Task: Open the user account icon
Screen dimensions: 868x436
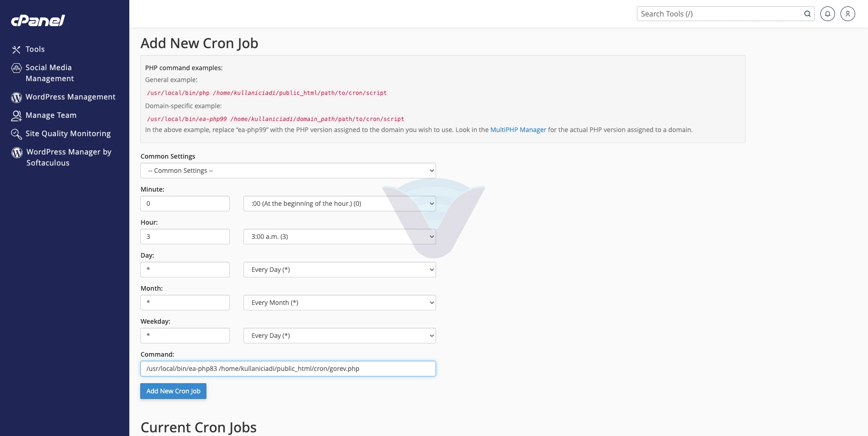Action: [848, 14]
